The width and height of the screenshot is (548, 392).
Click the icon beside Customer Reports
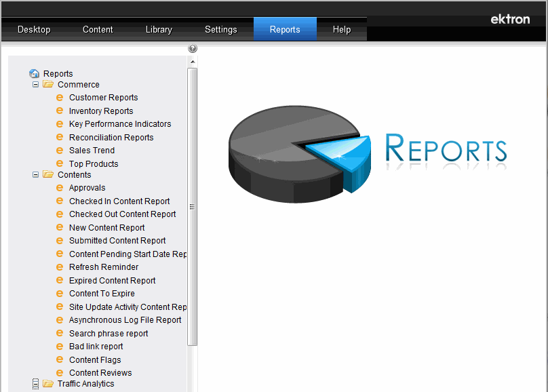click(x=60, y=98)
